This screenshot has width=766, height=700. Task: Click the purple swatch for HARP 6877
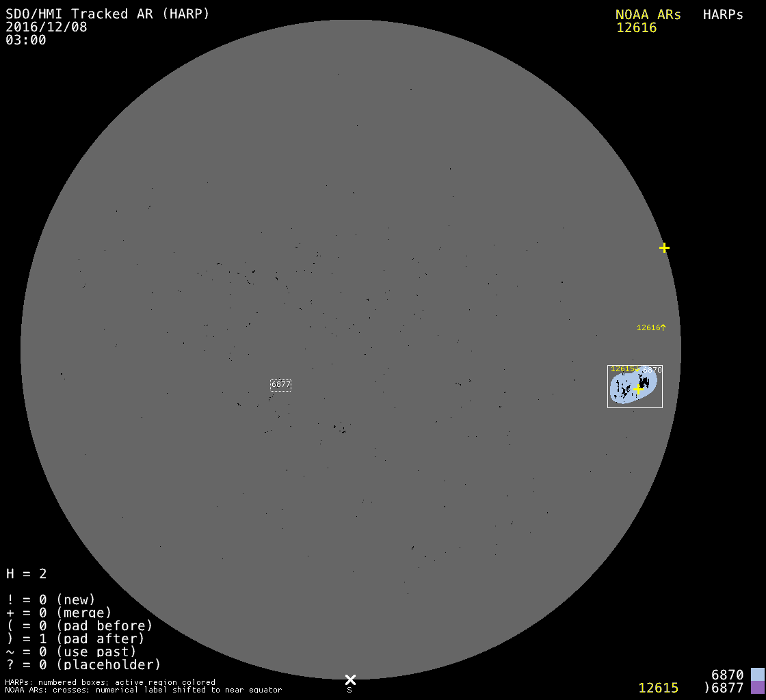coord(757,688)
